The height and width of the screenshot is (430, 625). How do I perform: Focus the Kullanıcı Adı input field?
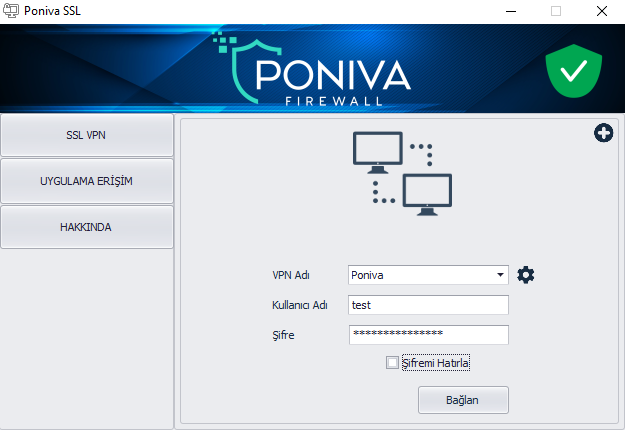(428, 305)
